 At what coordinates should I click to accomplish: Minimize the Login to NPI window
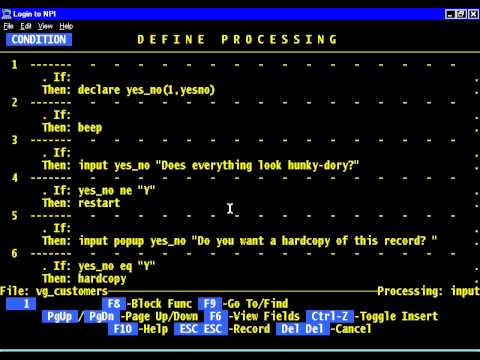tap(450, 14)
